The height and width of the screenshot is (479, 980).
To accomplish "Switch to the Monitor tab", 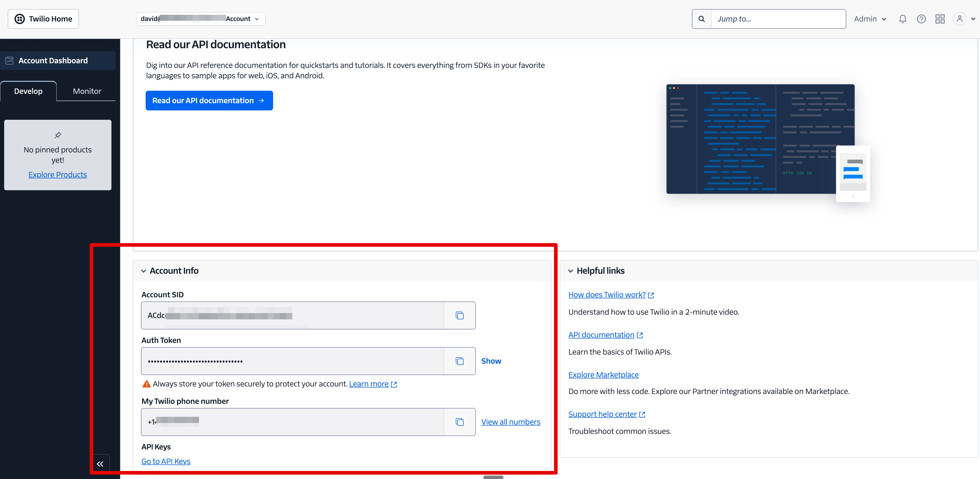I will tap(87, 91).
